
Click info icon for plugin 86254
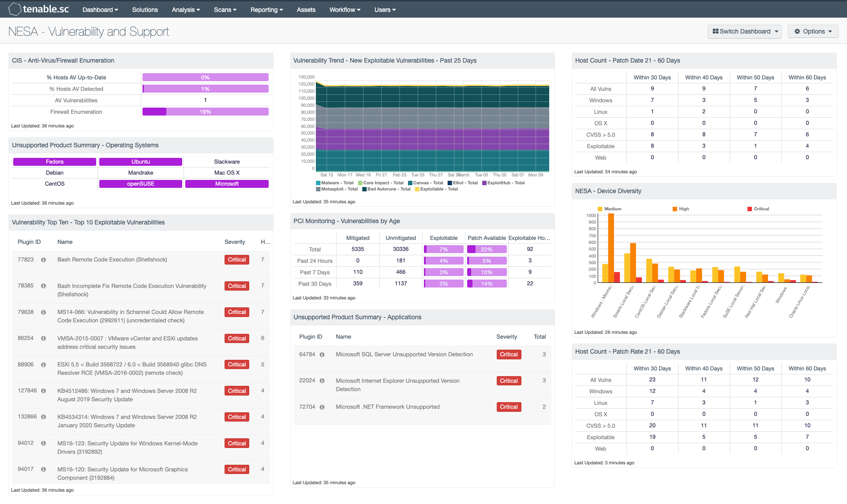point(44,338)
